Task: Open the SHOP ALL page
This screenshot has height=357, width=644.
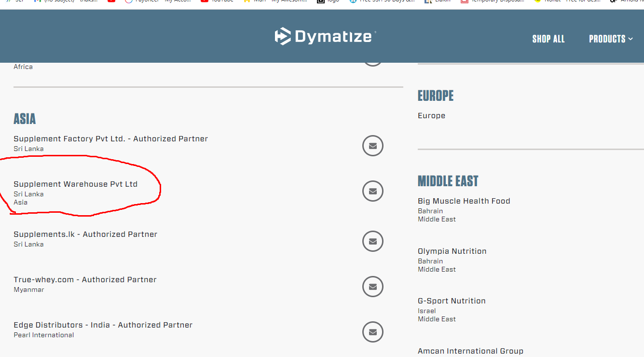Action: (x=548, y=39)
